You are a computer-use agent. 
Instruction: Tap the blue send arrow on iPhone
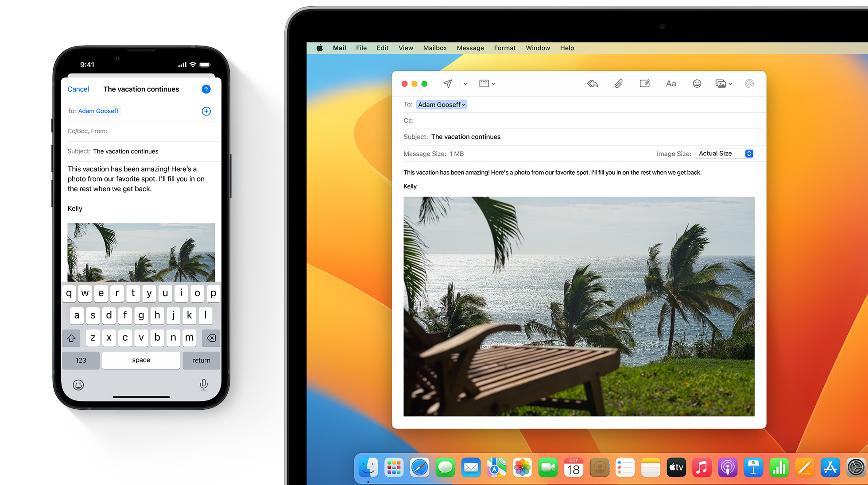click(206, 89)
